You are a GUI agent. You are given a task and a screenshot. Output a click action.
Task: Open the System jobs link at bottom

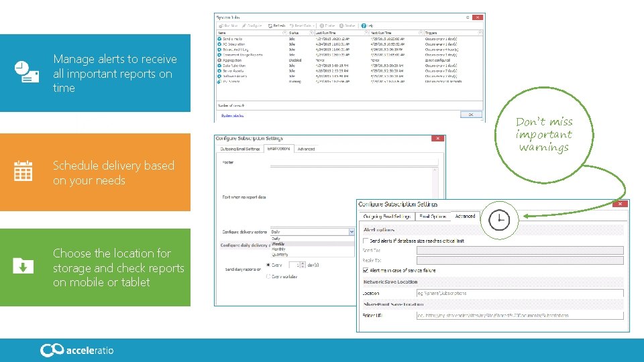pos(233,116)
